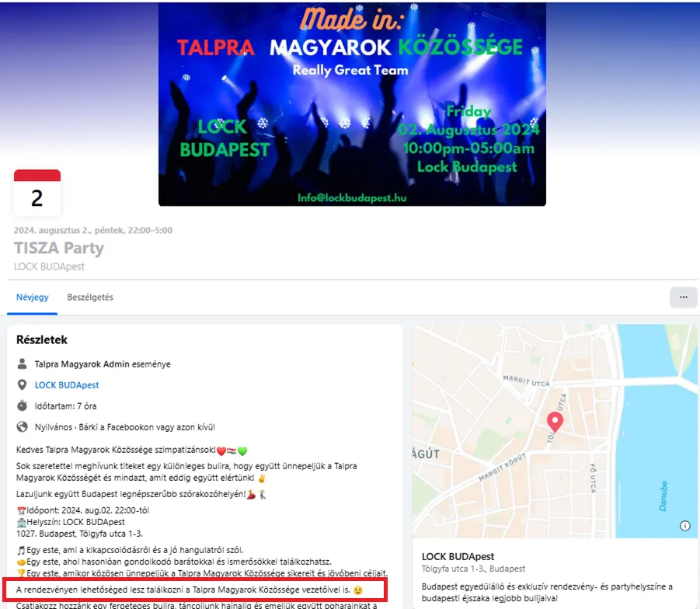Click the event date line above the title

pos(93,230)
